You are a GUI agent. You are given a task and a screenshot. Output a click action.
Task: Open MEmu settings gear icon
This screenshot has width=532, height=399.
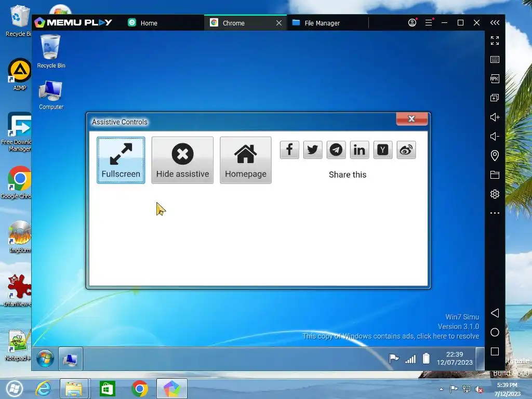495,194
